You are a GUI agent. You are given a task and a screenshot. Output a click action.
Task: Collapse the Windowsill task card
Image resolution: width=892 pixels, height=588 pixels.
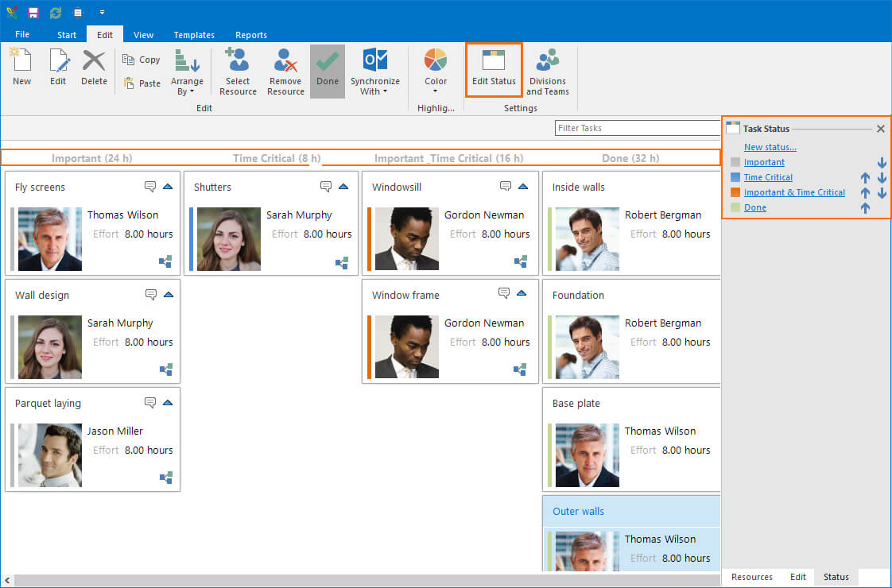[523, 187]
